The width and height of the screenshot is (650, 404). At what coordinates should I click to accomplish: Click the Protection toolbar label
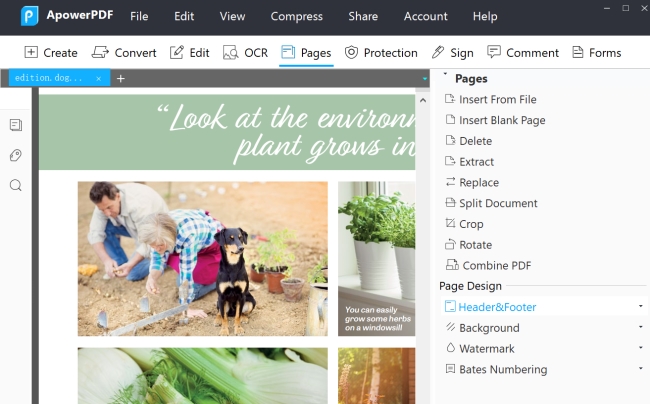pyautogui.click(x=390, y=53)
